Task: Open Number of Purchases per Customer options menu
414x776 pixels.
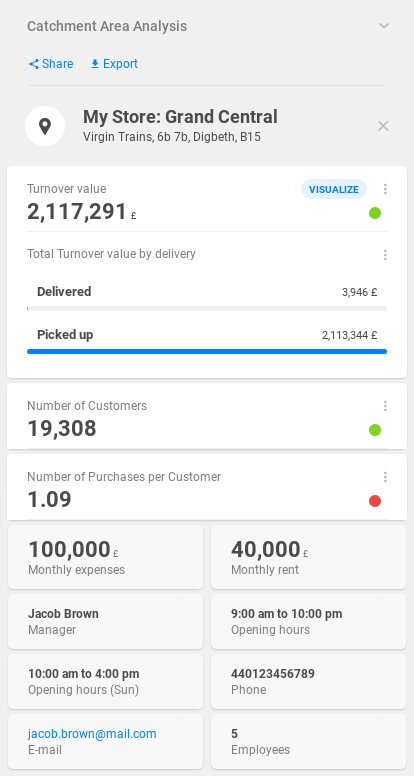Action: 385,477
